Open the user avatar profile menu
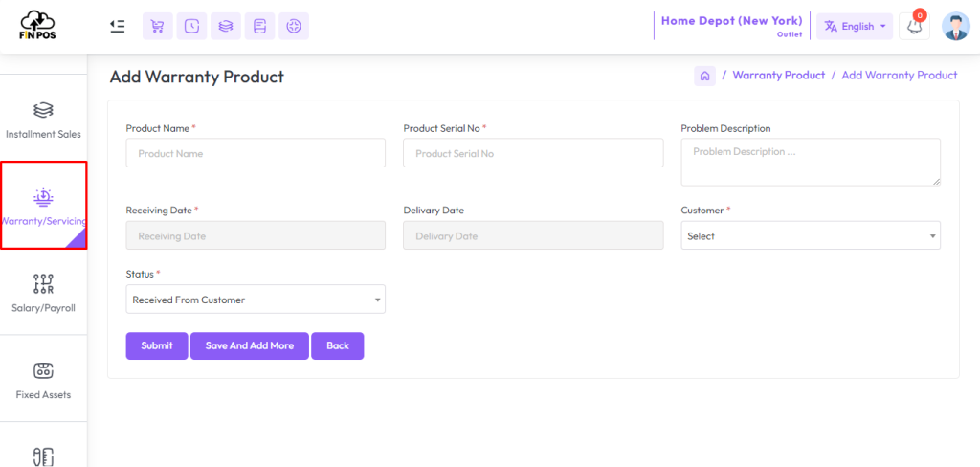980x467 pixels. pos(956,26)
